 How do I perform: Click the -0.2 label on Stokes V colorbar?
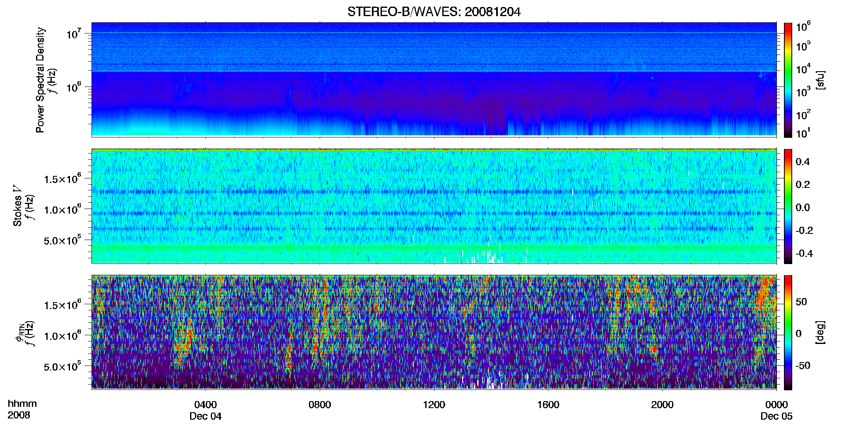[804, 231]
